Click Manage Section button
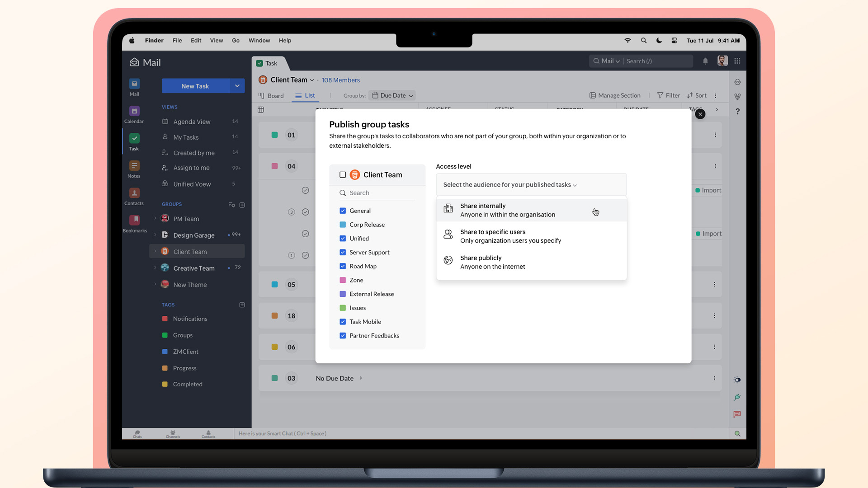This screenshot has width=868, height=488. coord(615,95)
